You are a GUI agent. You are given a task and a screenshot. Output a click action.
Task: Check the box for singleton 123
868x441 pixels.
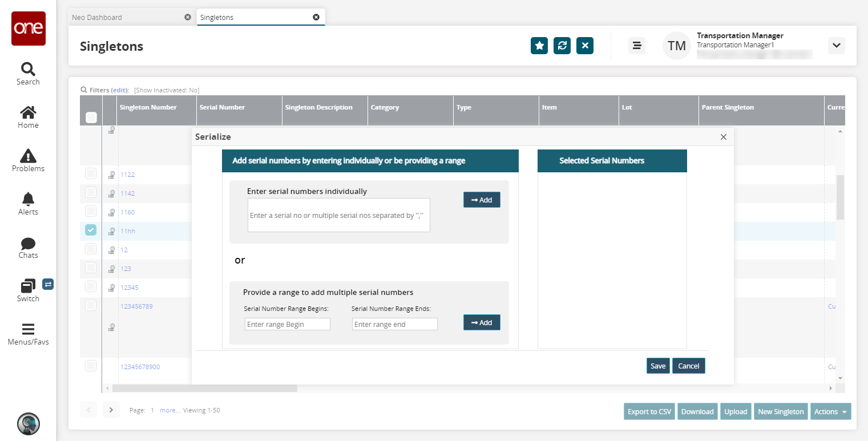pos(91,268)
